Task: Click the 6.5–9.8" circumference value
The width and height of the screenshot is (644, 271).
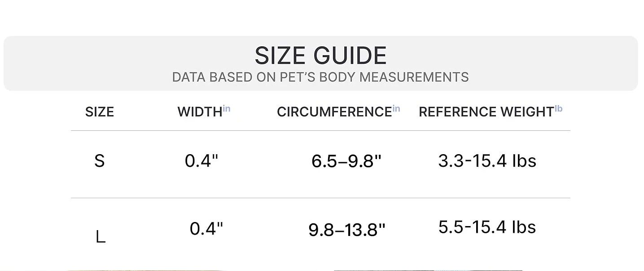Action: click(x=346, y=161)
